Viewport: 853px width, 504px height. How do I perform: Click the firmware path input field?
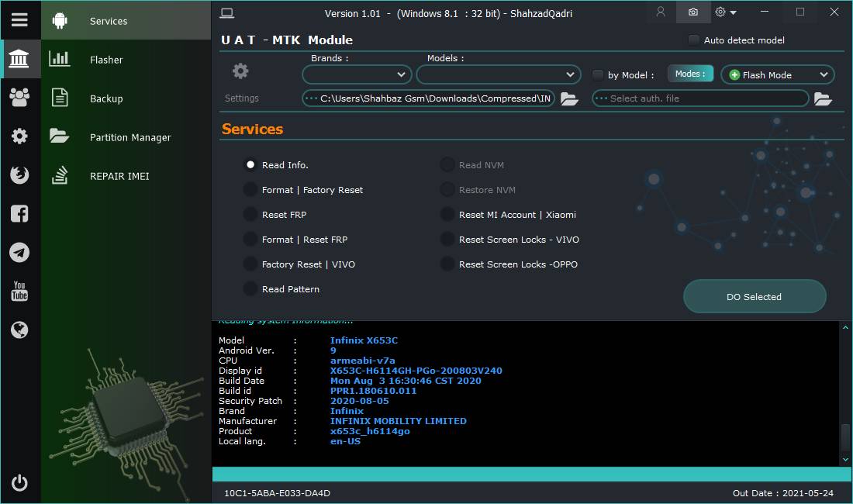point(429,98)
